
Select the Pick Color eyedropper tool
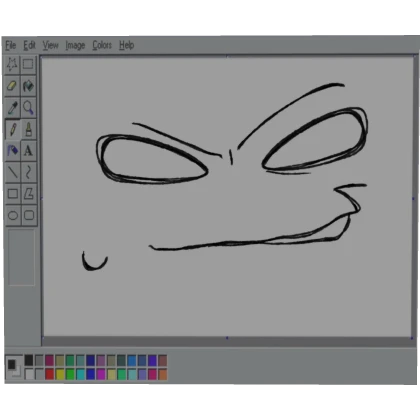(12, 108)
